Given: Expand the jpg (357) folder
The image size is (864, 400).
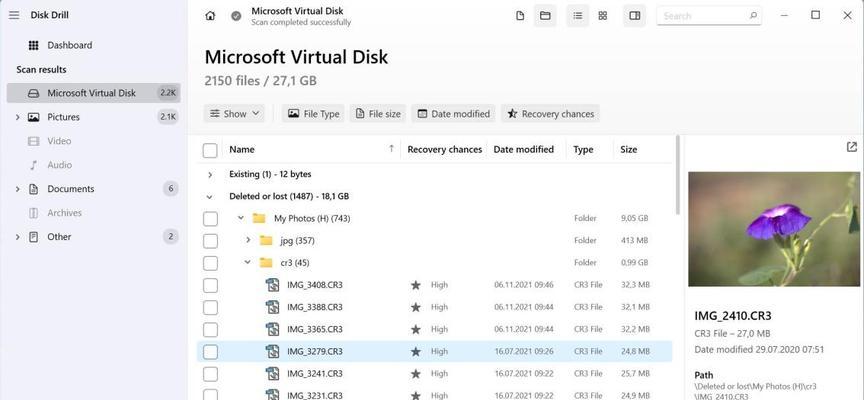Looking at the screenshot, I should tap(248, 240).
